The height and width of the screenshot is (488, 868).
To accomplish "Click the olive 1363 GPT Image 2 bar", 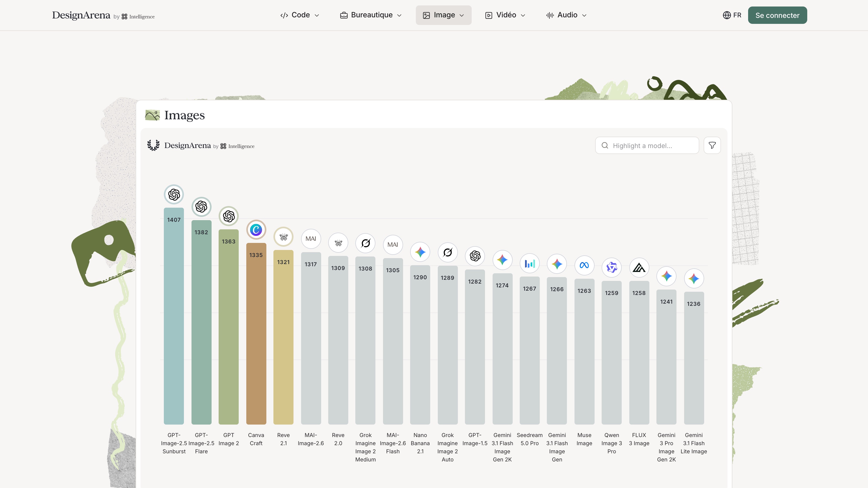I will tap(228, 327).
